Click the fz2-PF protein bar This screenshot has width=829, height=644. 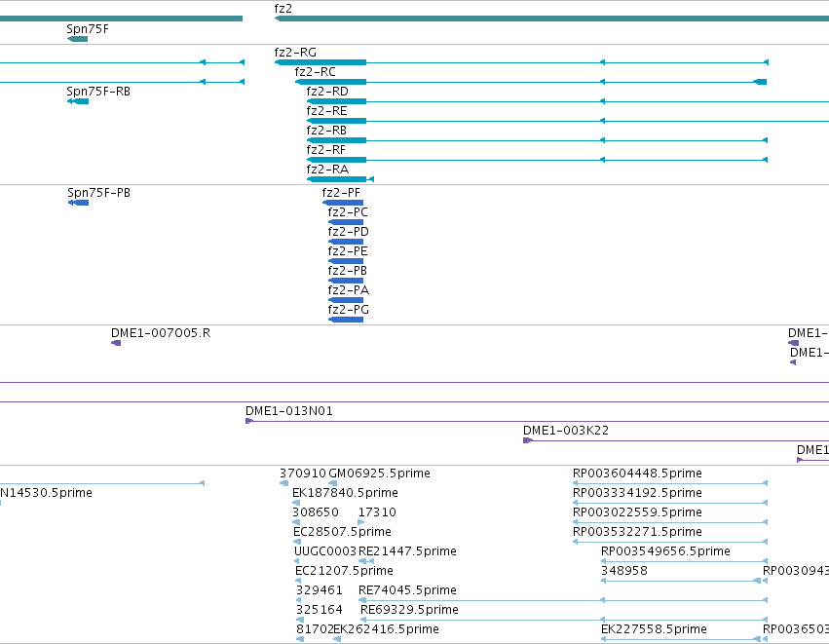(343, 203)
